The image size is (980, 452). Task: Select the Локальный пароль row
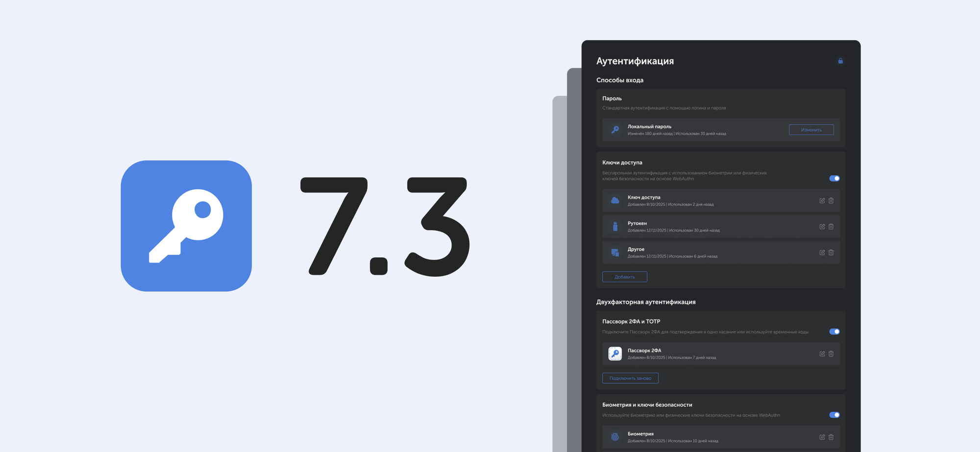click(696, 130)
